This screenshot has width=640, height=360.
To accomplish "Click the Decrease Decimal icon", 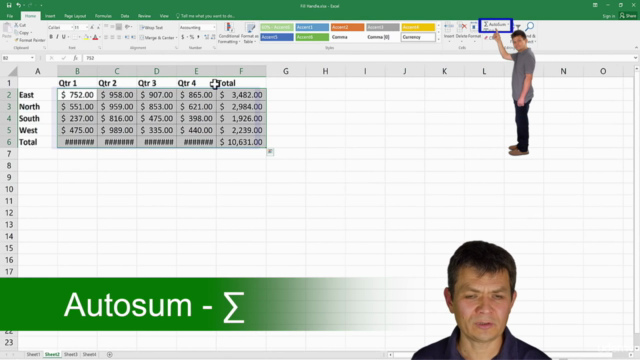I will pyautogui.click(x=213, y=37).
